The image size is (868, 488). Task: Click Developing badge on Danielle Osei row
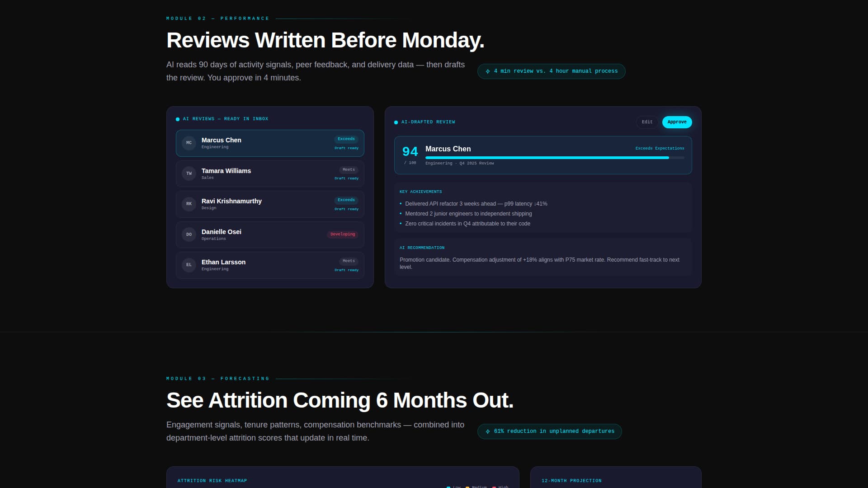(x=343, y=235)
